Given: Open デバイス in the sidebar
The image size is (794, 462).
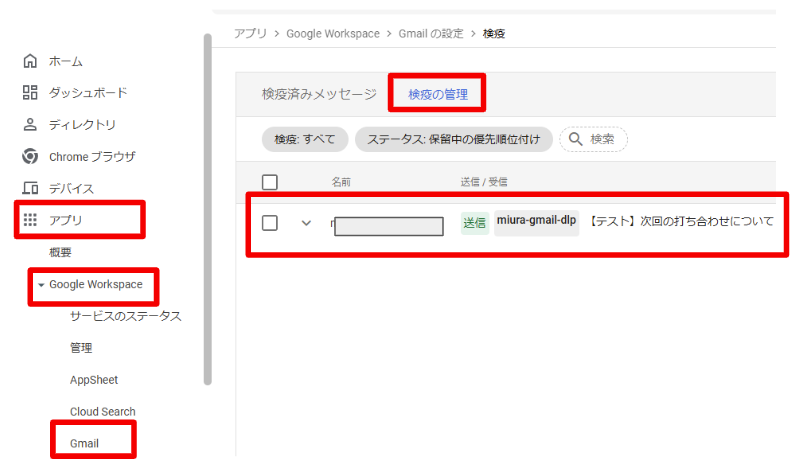Looking at the screenshot, I should click(x=71, y=188).
